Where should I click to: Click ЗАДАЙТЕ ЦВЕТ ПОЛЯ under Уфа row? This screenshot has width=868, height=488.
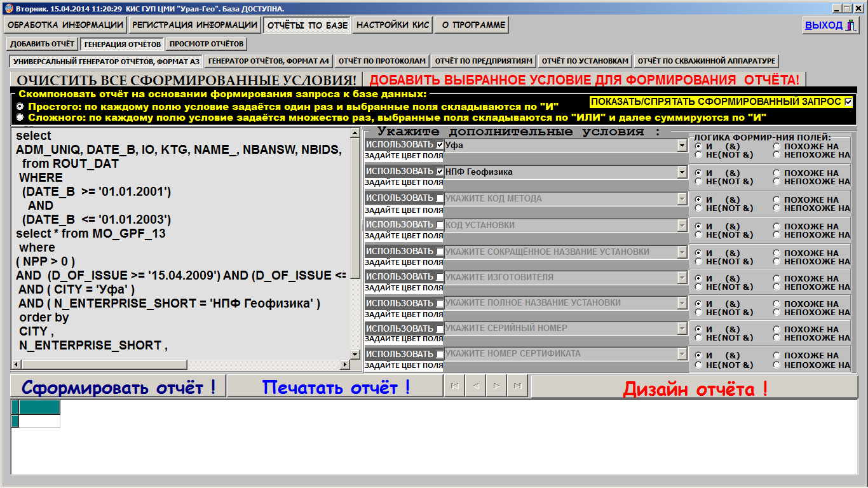(x=404, y=156)
